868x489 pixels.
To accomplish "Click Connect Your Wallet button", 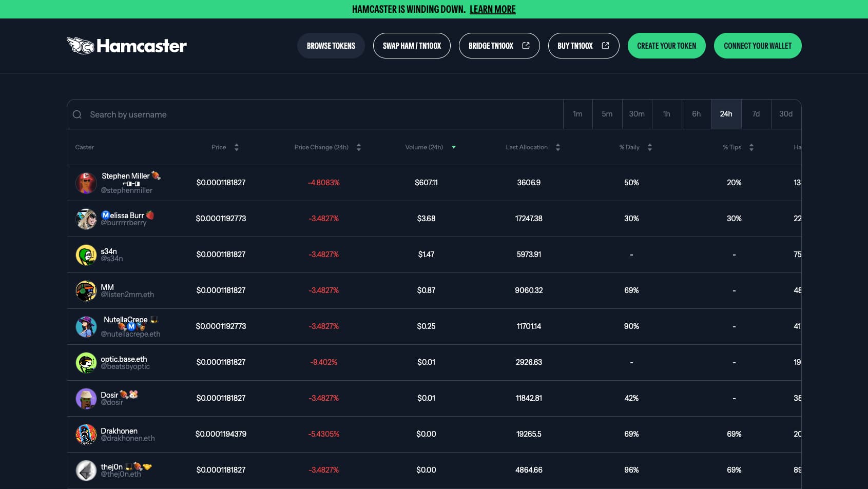I will pos(758,46).
